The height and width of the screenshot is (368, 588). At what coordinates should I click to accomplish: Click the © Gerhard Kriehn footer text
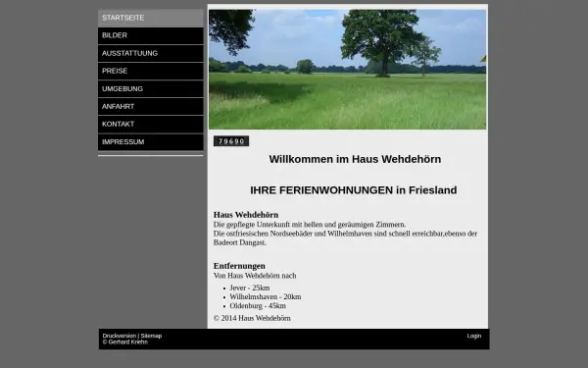(x=125, y=342)
